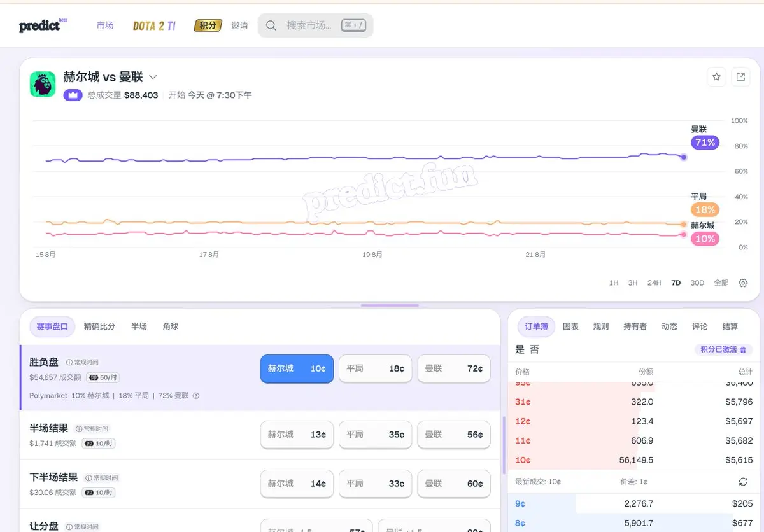Click the pink endpoint dot of 赫尔城 line
Screen dimensions: 764x532
tap(684, 235)
